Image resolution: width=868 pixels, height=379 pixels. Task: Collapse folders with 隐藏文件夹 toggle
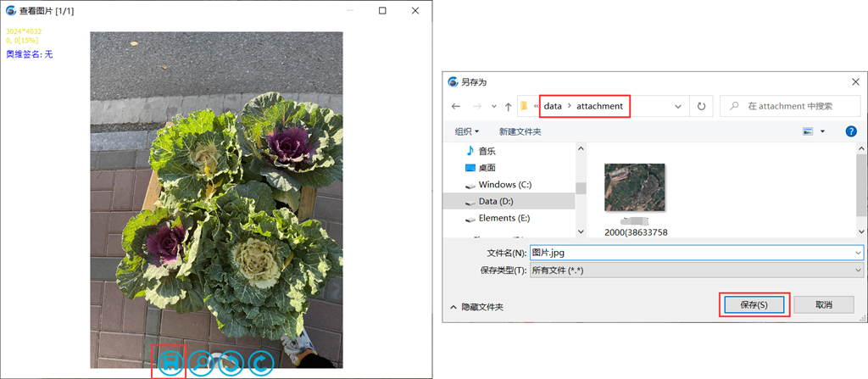(481, 307)
